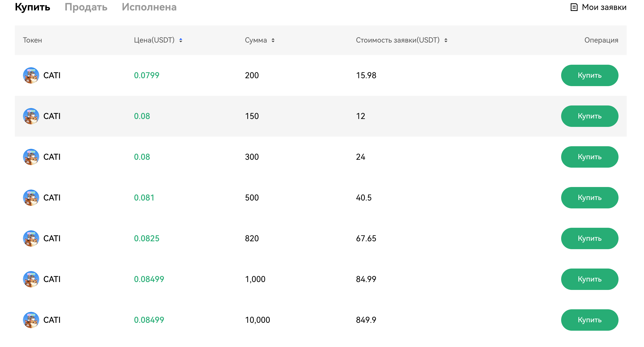The height and width of the screenshot is (347, 644).
Task: Buy the order priced 0.0799
Action: (x=590, y=75)
